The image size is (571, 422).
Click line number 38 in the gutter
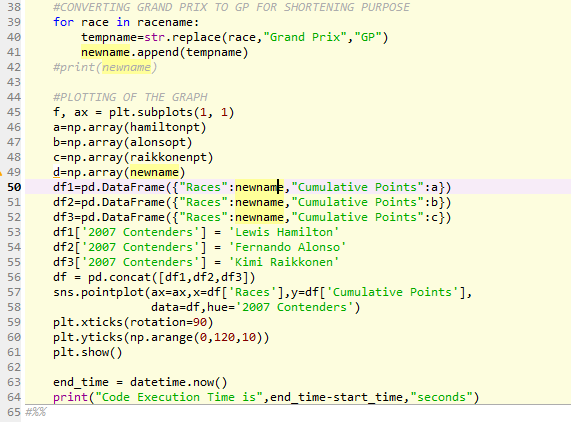(x=14, y=7)
